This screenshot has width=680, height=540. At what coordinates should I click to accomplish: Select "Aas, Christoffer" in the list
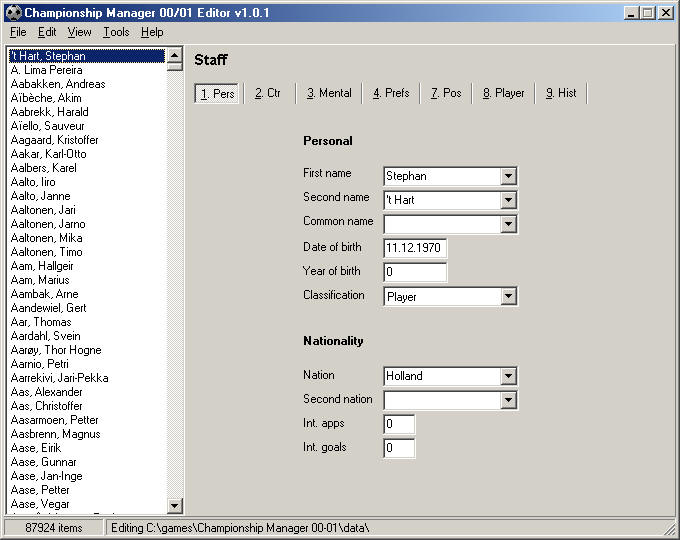[x=87, y=406]
